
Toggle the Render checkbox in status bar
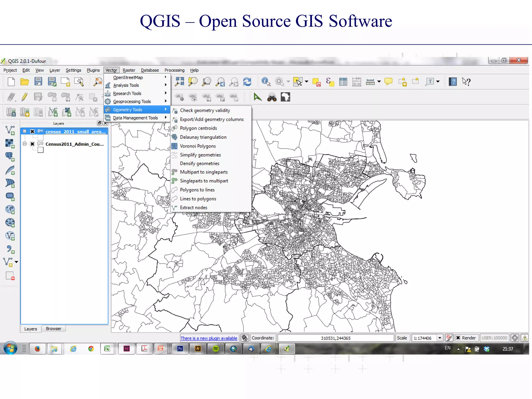point(458,338)
